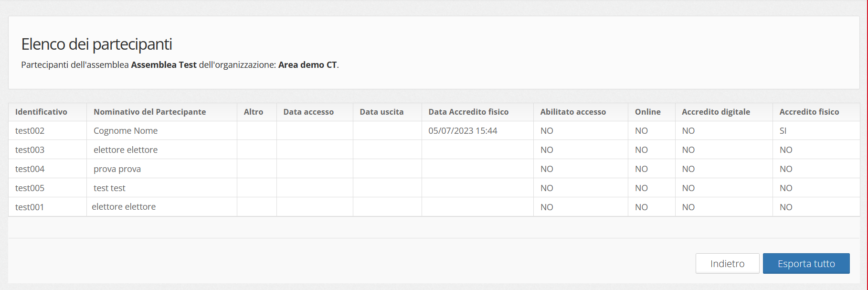The width and height of the screenshot is (868, 290).
Task: Click the Accredito fisico column header
Action: click(x=816, y=112)
